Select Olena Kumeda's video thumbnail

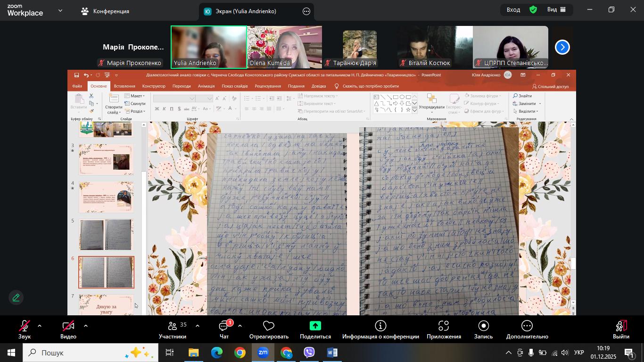[284, 47]
